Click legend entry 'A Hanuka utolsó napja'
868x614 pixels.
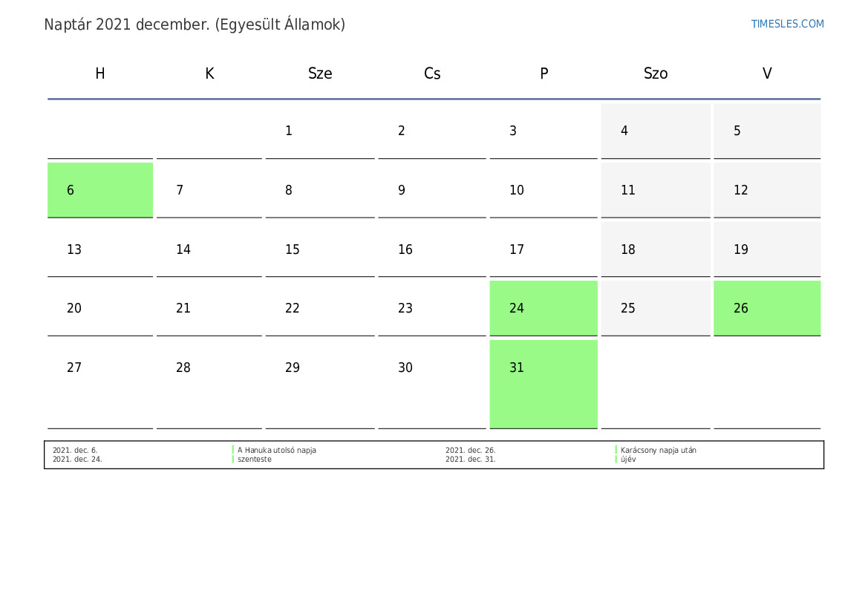click(277, 450)
